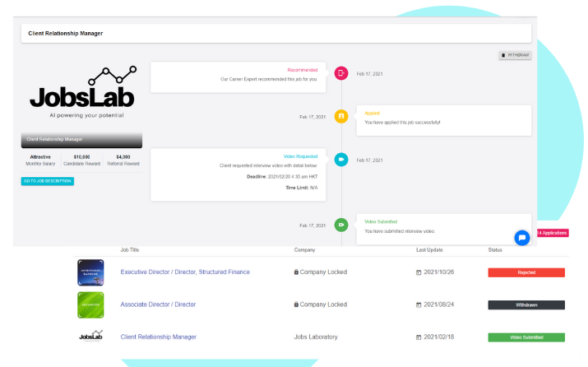The image size is (588, 367).
Task: Click the lock icon beside Executive Director's company
Action: click(x=297, y=272)
